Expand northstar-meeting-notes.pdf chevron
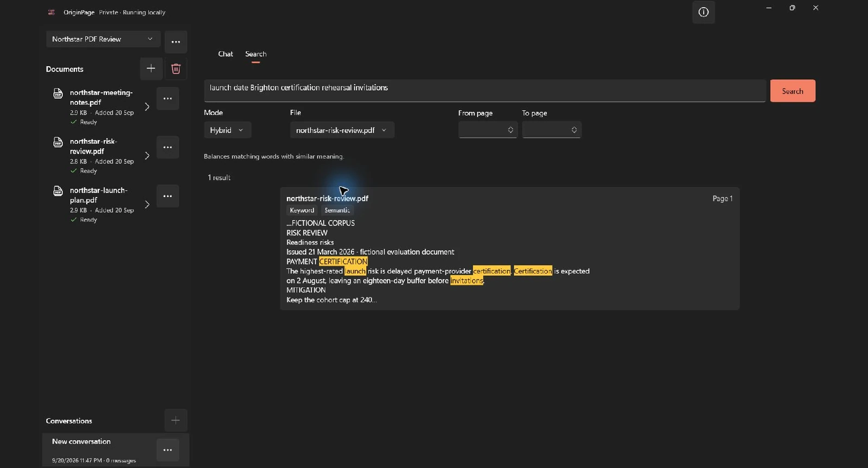This screenshot has width=868, height=468. (x=147, y=106)
